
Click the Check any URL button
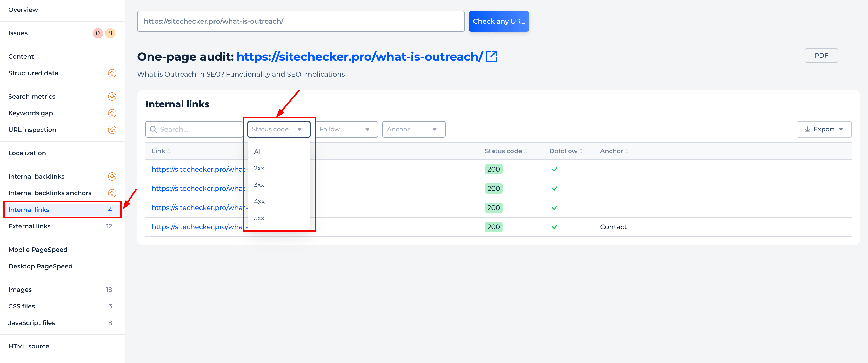499,21
